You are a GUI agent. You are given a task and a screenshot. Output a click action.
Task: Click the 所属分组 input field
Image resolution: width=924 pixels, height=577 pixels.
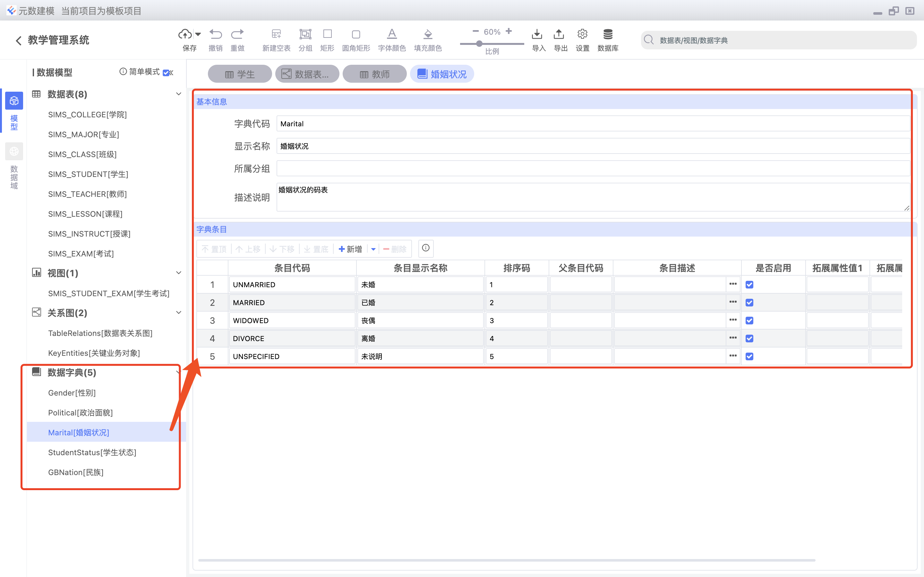click(x=593, y=168)
